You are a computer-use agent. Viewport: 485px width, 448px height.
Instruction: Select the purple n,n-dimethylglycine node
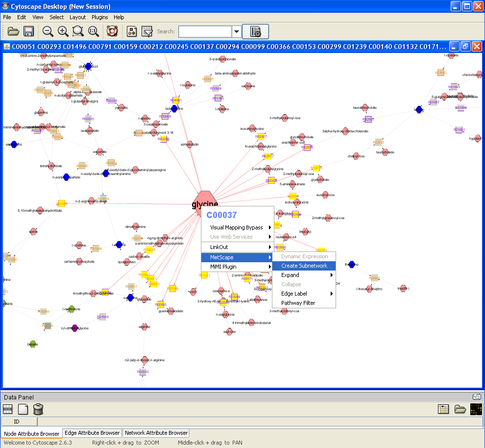(x=74, y=328)
